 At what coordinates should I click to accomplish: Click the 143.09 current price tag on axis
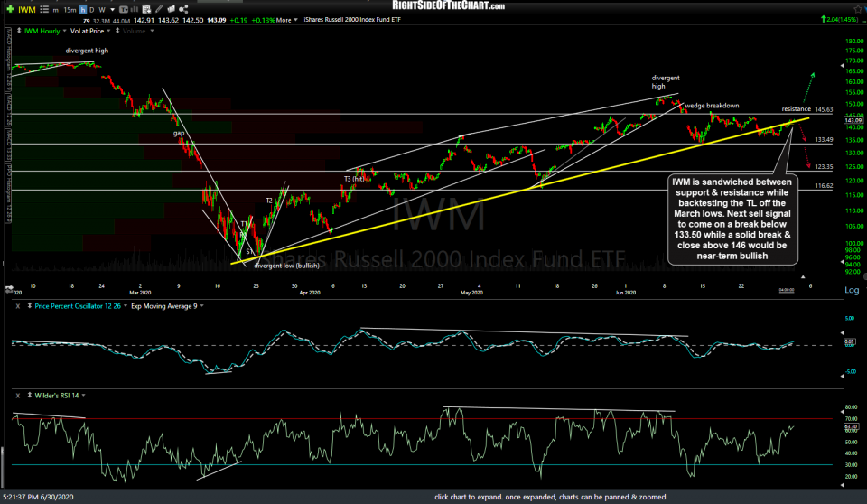click(x=853, y=120)
